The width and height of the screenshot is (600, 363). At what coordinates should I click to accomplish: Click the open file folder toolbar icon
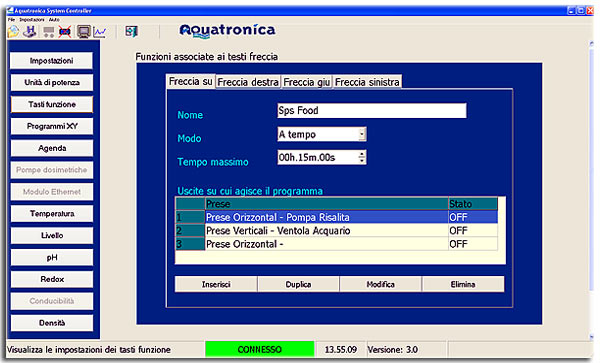pos(13,31)
